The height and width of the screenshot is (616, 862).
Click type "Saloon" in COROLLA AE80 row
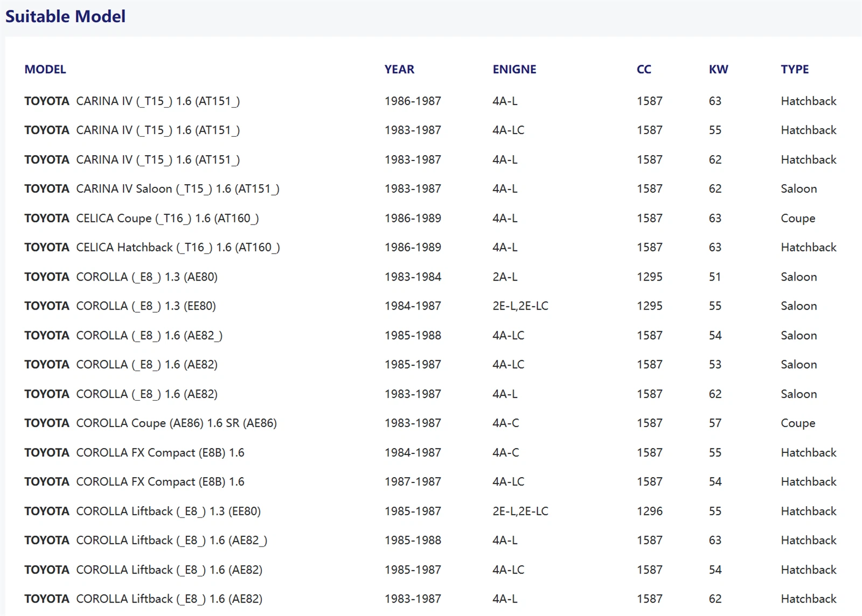click(799, 277)
